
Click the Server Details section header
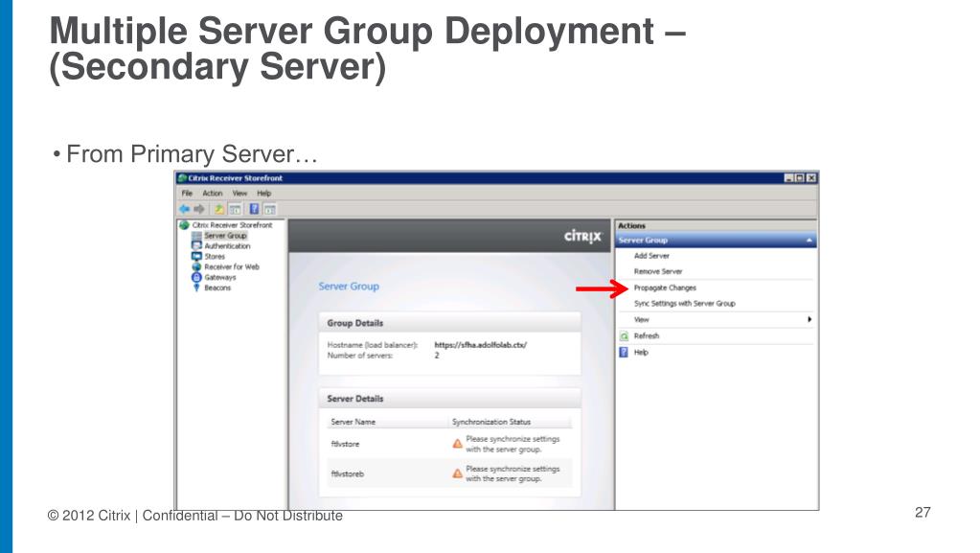pyautogui.click(x=449, y=399)
